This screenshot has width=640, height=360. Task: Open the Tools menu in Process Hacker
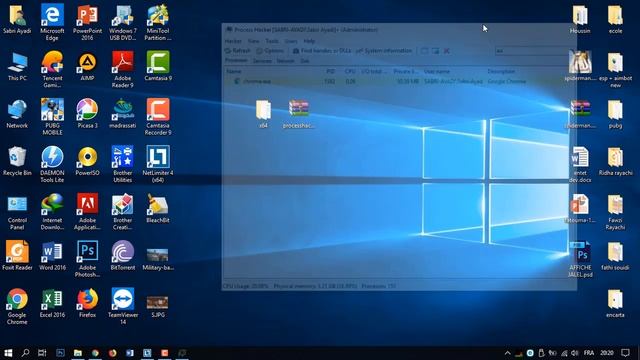point(272,41)
